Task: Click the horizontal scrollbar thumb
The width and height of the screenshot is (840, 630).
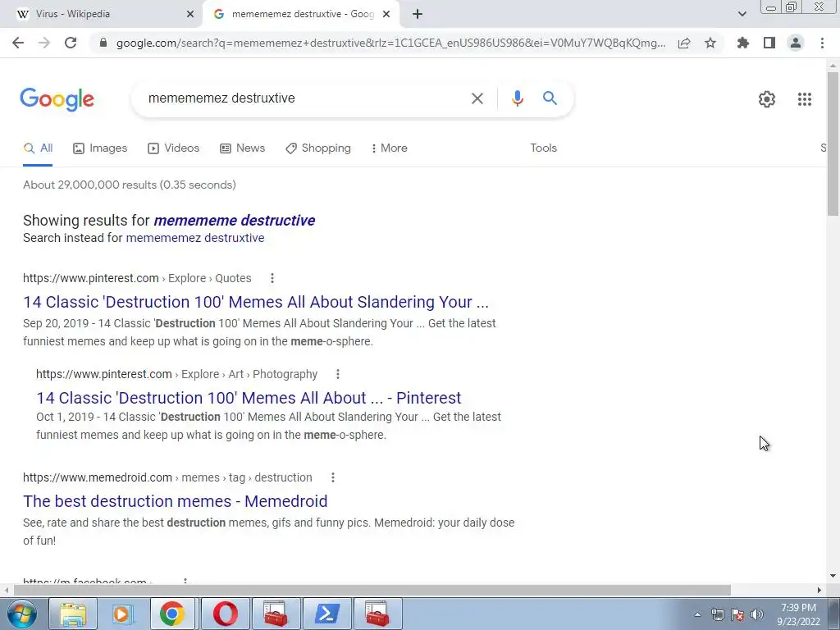Action: pyautogui.click(x=372, y=590)
